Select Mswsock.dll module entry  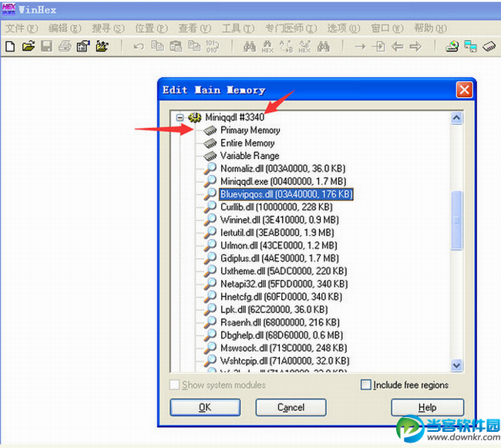[x=284, y=348]
